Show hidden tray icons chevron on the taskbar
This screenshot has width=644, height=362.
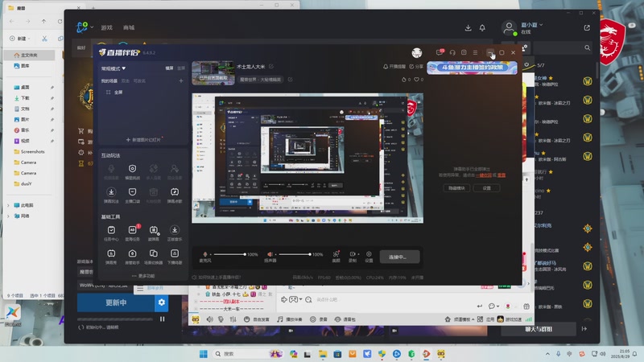(x=547, y=354)
